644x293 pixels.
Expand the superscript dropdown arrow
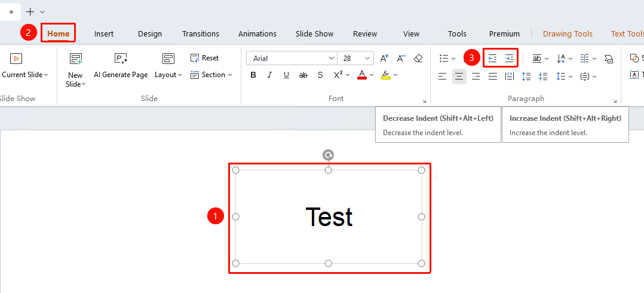[x=348, y=75]
